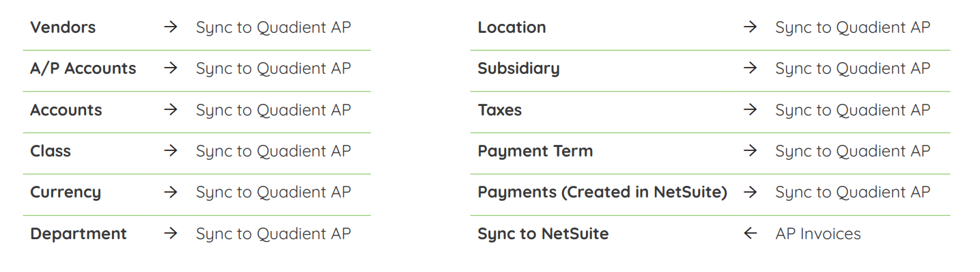Click the AP Invoices text
Image resolution: width=980 pixels, height=272 pixels.
818,234
